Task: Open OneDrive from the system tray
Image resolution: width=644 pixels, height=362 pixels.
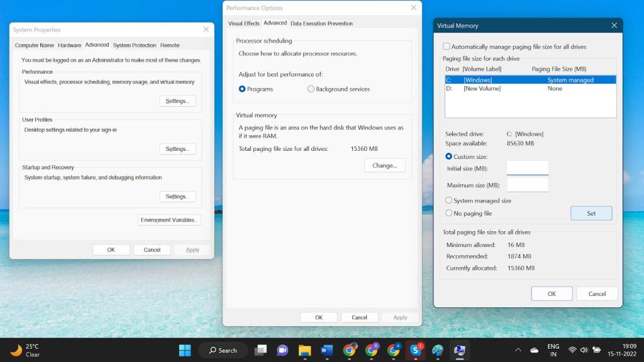Action: coord(534,350)
